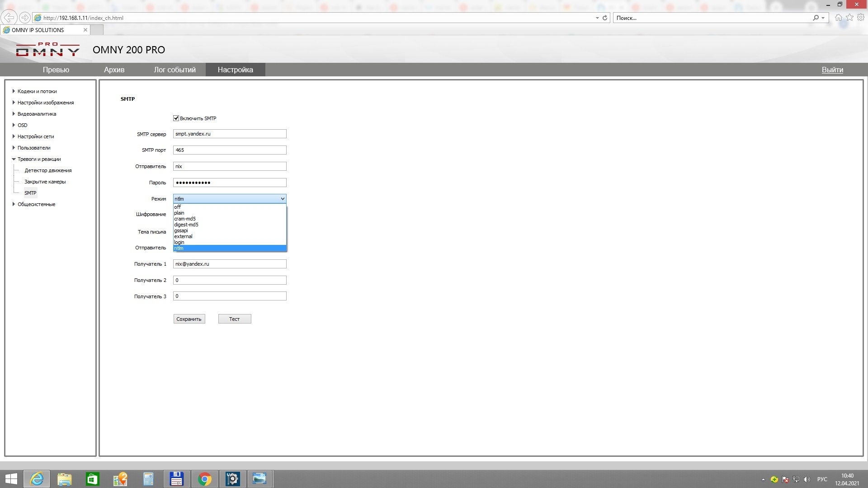Image resolution: width=868 pixels, height=488 pixels.
Task: Click the browser back arrow icon
Action: pos(9,18)
